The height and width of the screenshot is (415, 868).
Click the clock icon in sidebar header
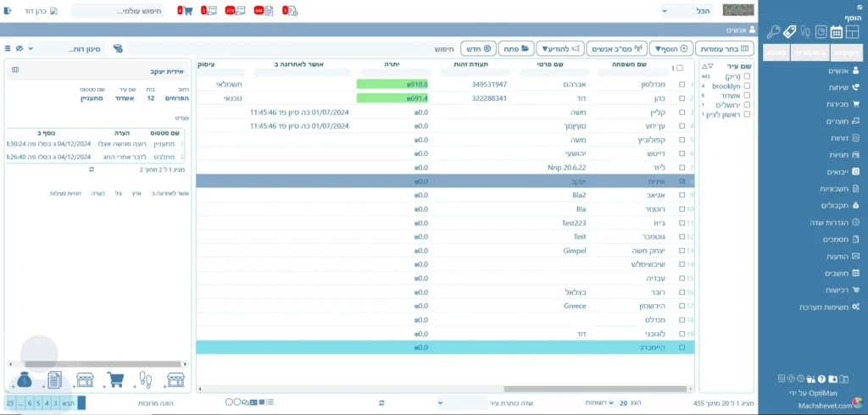pyautogui.click(x=821, y=32)
